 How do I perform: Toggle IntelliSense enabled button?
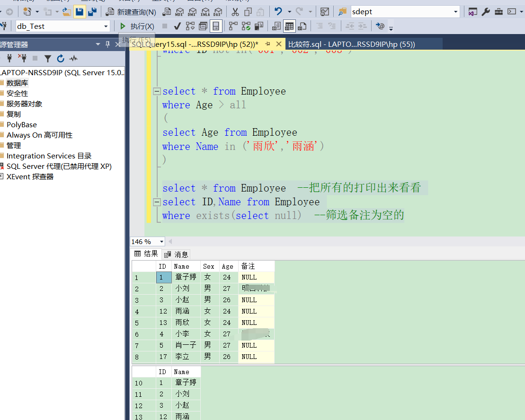pos(216,26)
